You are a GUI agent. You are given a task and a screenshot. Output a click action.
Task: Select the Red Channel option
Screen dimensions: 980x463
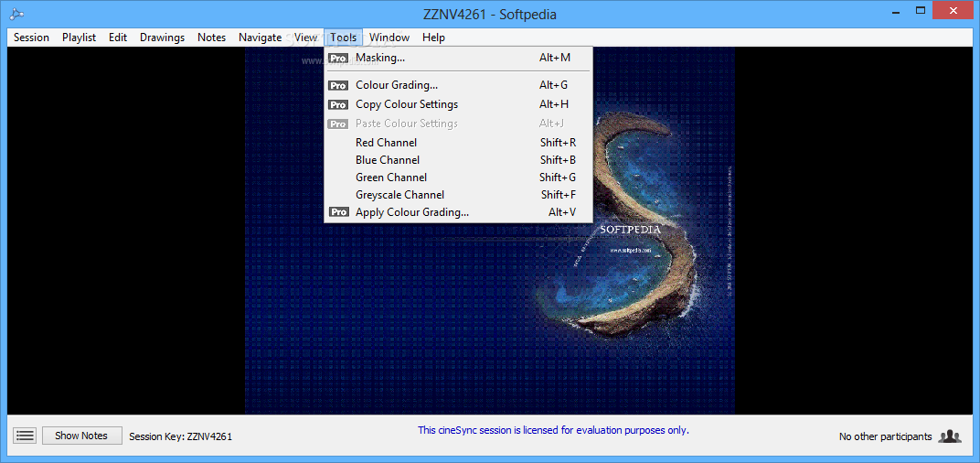458,143
